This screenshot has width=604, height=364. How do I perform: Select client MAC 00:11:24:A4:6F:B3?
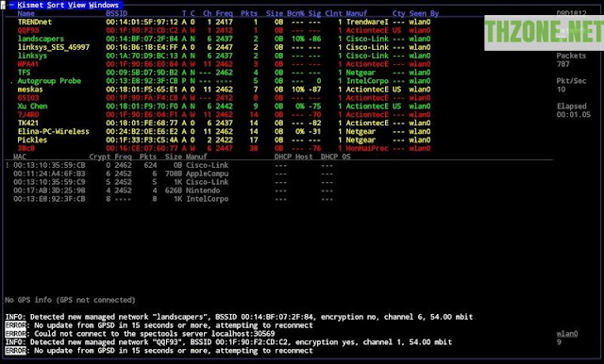coord(49,174)
